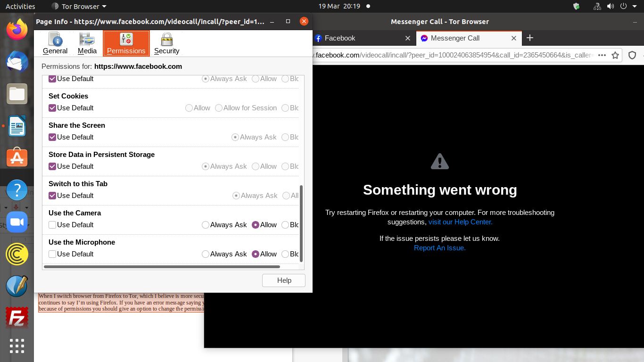Select Always Ask for Switch to this Tab
Screen dimensions: 644x362
(236, 196)
